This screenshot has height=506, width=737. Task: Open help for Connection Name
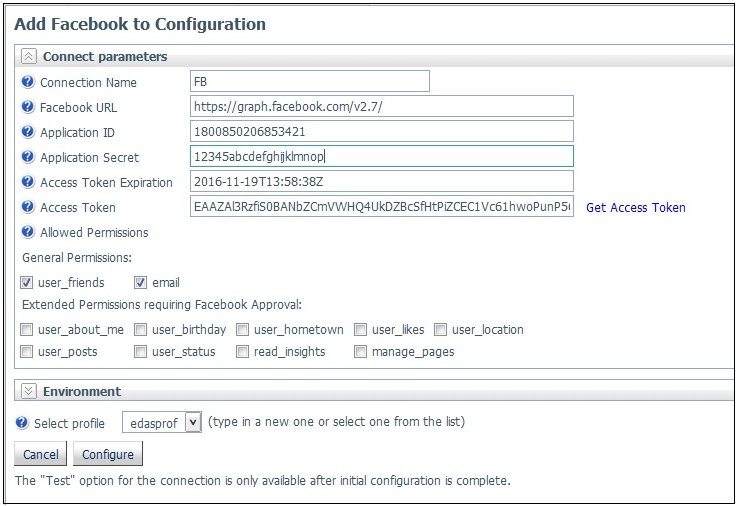[x=28, y=82]
